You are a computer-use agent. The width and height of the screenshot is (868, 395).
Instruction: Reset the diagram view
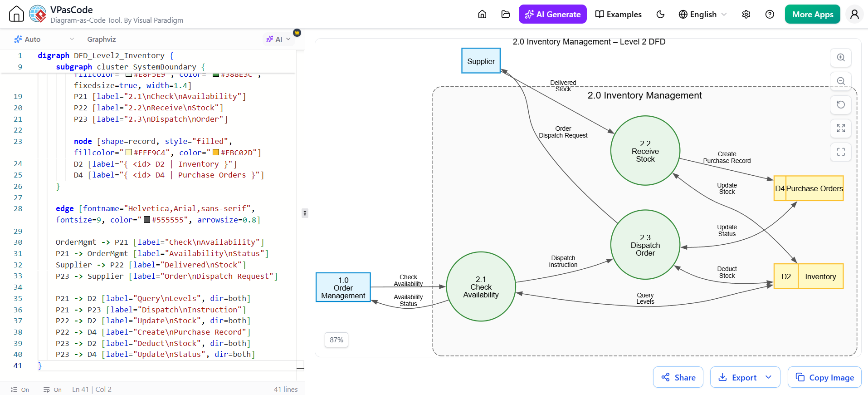coord(841,104)
